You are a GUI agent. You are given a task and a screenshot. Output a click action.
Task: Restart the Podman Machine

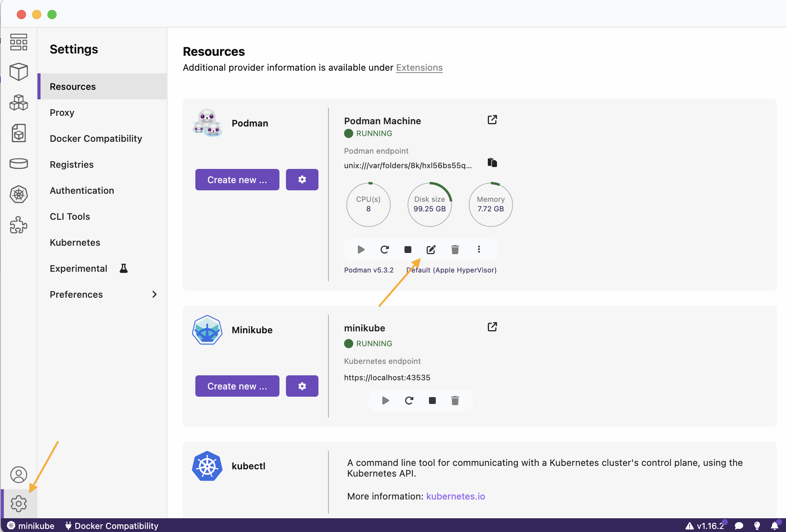(385, 250)
